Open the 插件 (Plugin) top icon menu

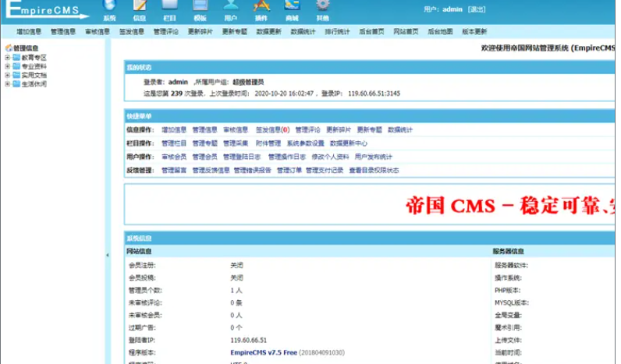tap(261, 10)
